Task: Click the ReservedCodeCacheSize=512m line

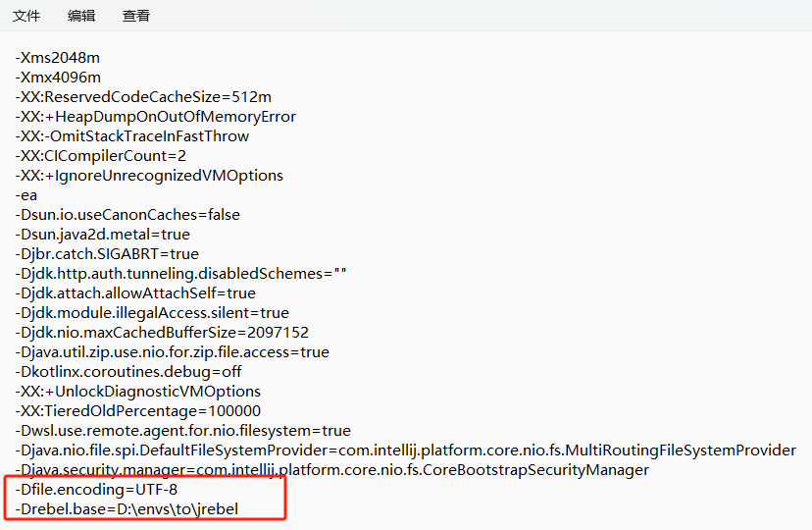Action: coord(142,97)
